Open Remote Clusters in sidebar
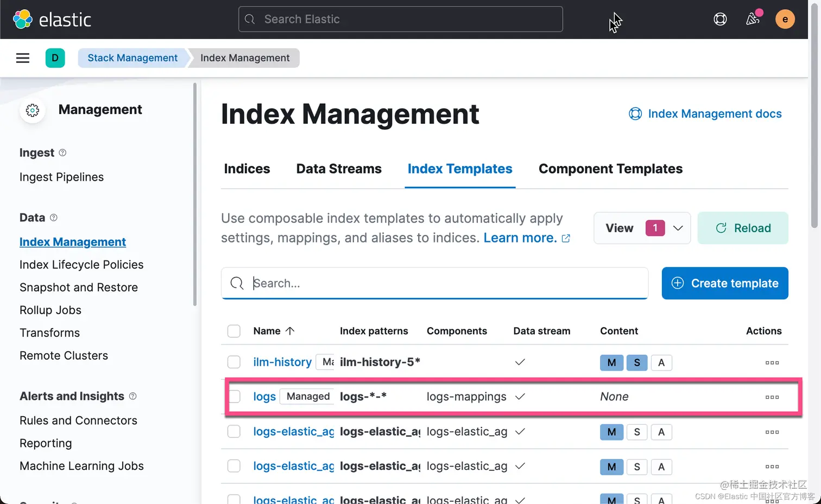The width and height of the screenshot is (821, 504). tap(64, 356)
